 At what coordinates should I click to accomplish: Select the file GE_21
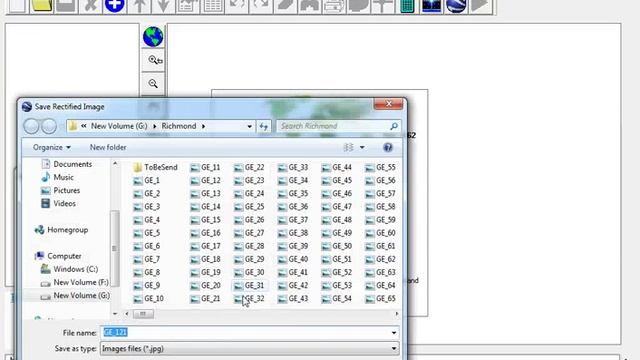click(x=205, y=299)
